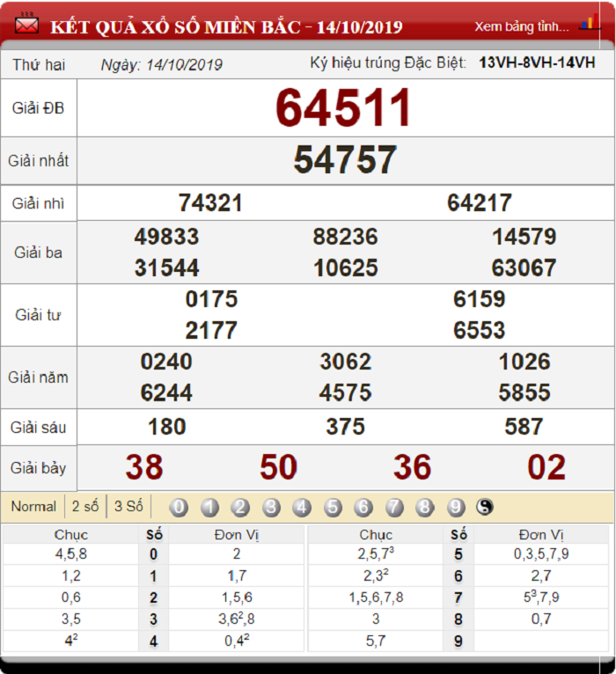The height and width of the screenshot is (674, 616).
Task: Highlight results using digit ball 5
Action: [333, 507]
